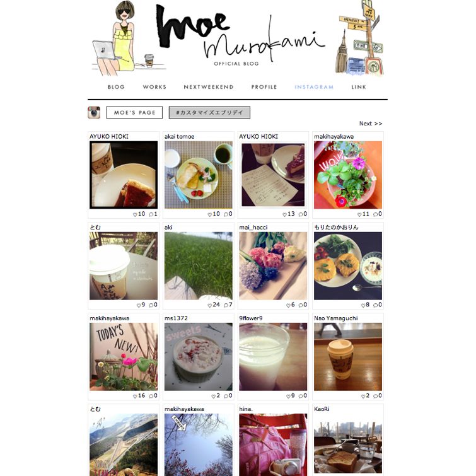Open the BLOG menu item
The height and width of the screenshot is (476, 476).
[116, 87]
